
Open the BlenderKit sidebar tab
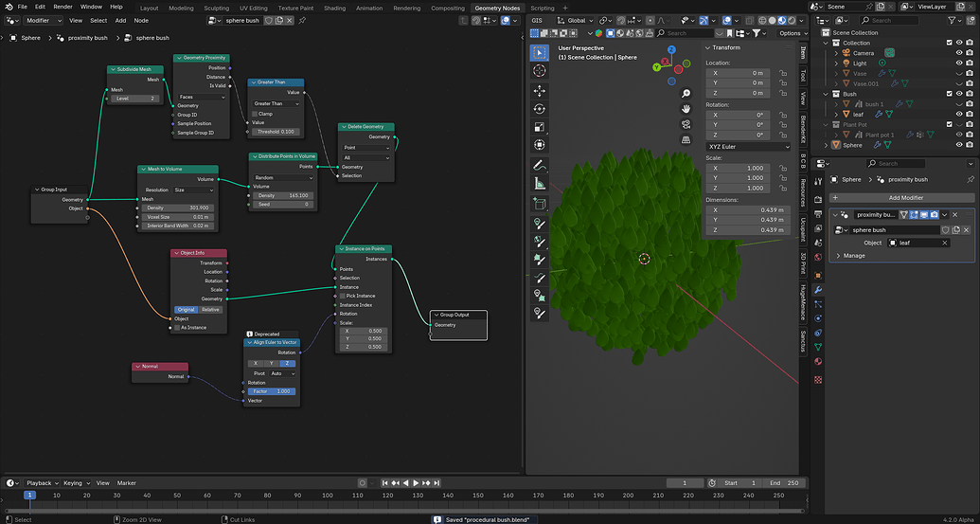click(x=804, y=128)
